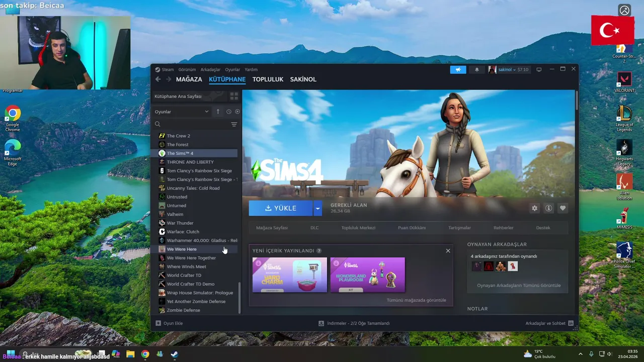Open install options arrow beside YÜKLE
644x362 pixels.
[317, 208]
